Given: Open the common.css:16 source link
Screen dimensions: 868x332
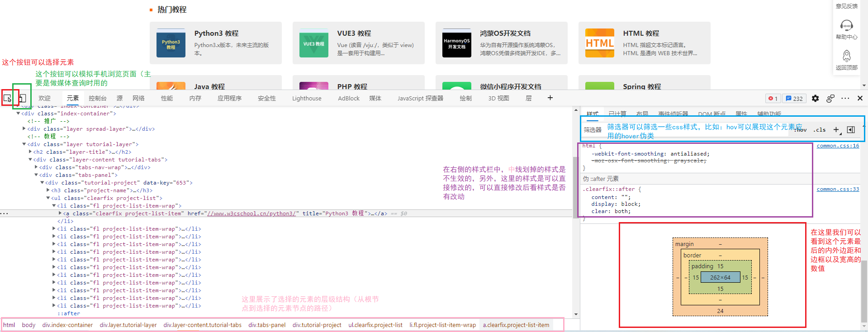Looking at the screenshot, I should (838, 146).
